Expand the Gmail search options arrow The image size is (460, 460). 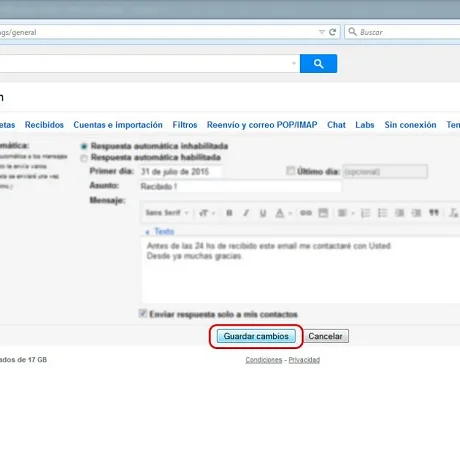click(294, 63)
